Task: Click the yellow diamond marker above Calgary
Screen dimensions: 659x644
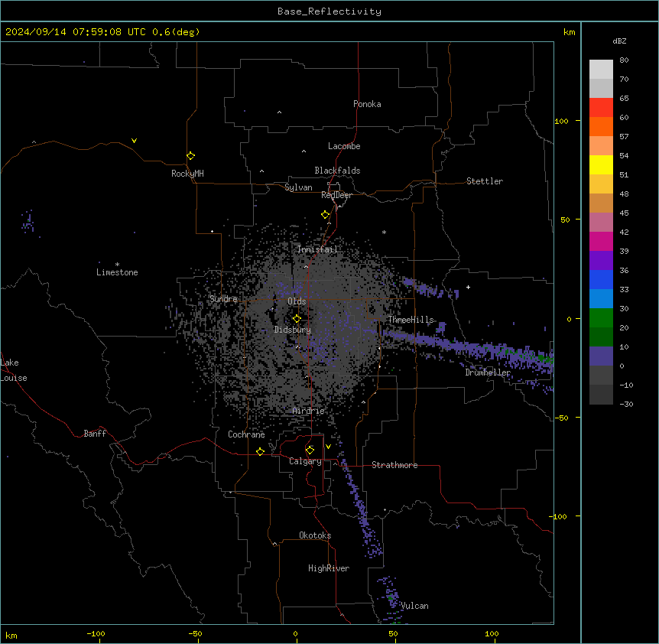Action: pos(310,450)
